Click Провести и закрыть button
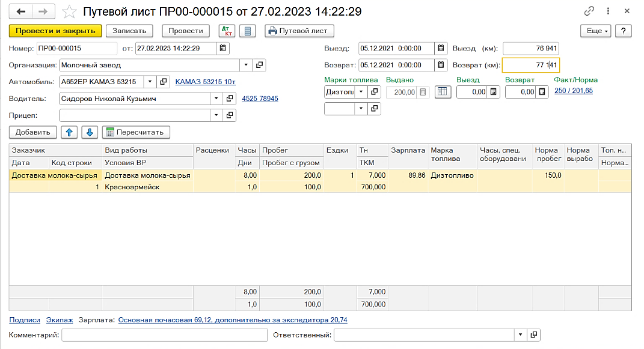This screenshot has height=349, width=644. (55, 31)
